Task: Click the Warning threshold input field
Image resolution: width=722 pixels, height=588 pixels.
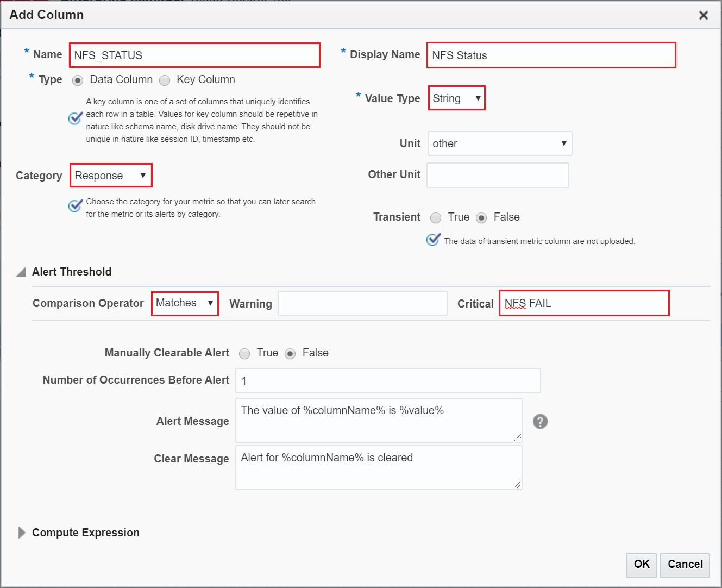Action: [362, 303]
